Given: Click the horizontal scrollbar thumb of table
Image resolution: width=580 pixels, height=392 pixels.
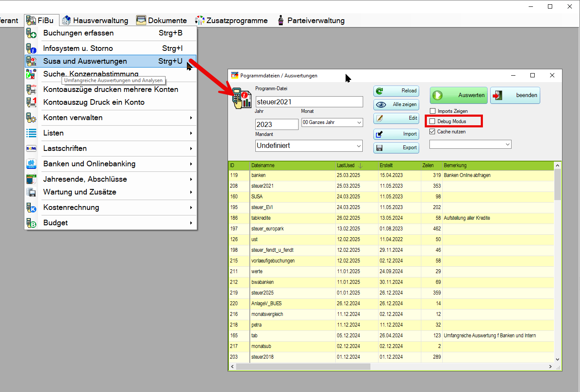Looking at the screenshot, I should point(303,366).
